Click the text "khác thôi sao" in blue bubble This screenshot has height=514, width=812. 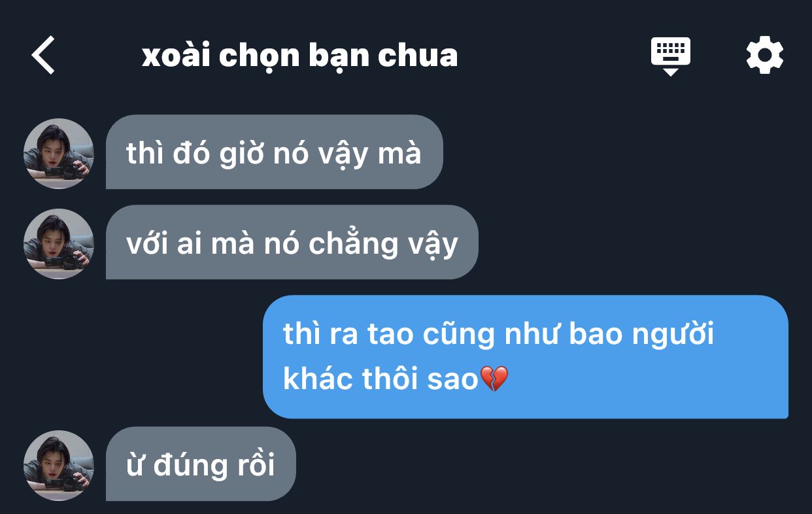381,379
